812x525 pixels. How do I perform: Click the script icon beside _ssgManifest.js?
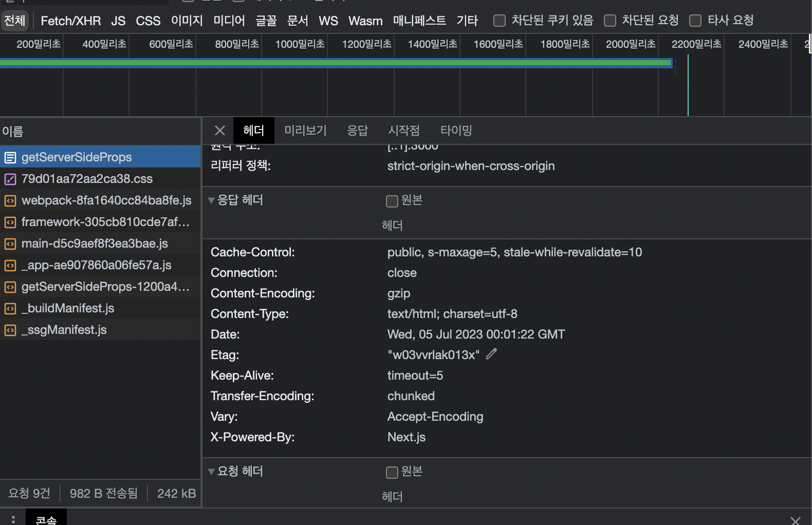point(10,330)
